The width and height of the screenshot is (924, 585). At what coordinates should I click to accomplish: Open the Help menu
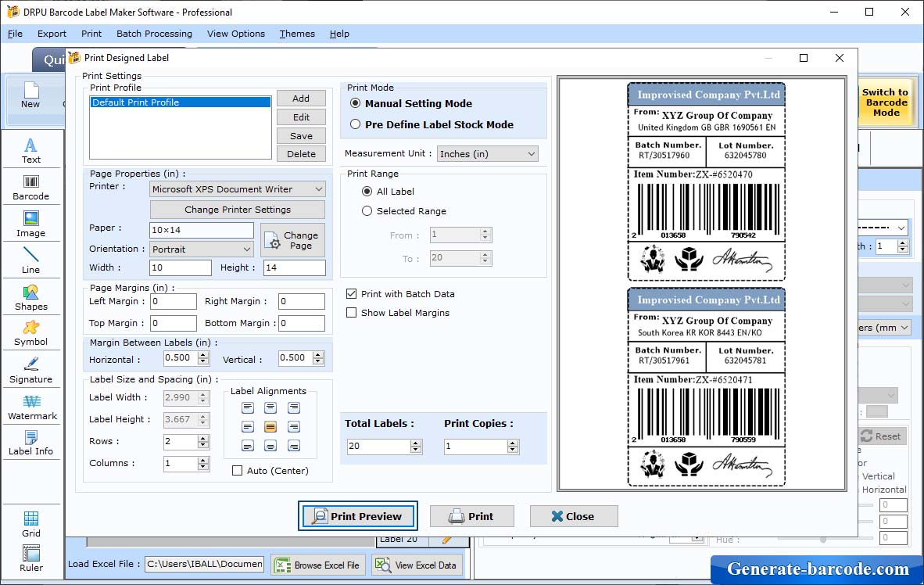coord(339,34)
